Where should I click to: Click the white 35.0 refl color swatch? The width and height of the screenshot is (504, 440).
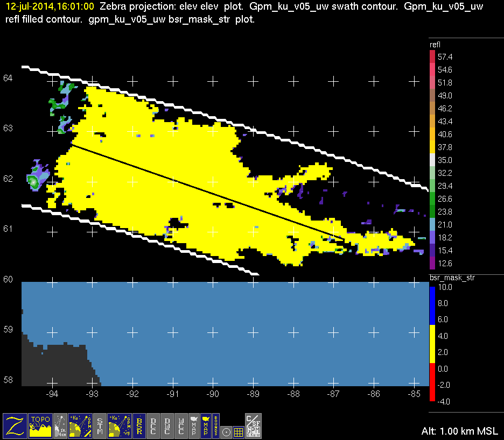pos(432,160)
